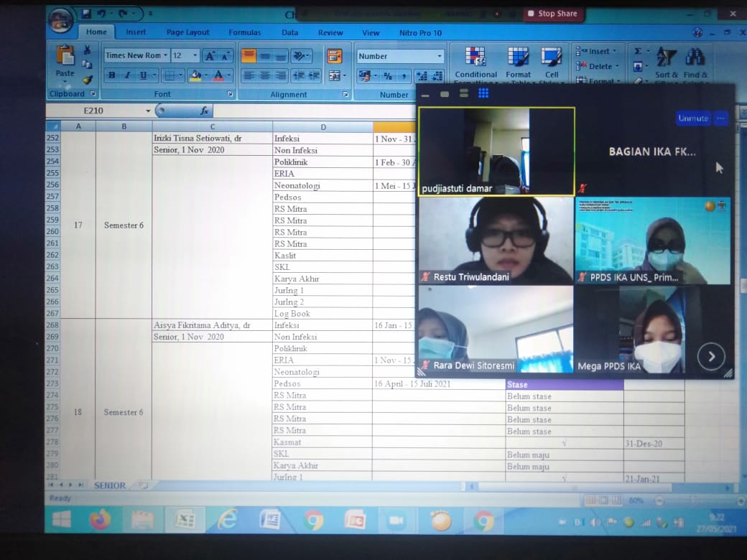The image size is (747, 560).
Task: Switch Zoom to gallery grid view icon
Action: pyautogui.click(x=483, y=93)
